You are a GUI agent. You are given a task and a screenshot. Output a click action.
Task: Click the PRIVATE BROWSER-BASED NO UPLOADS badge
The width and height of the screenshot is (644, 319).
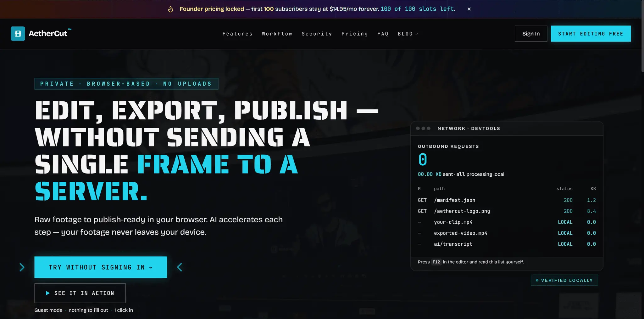pyautogui.click(x=126, y=84)
